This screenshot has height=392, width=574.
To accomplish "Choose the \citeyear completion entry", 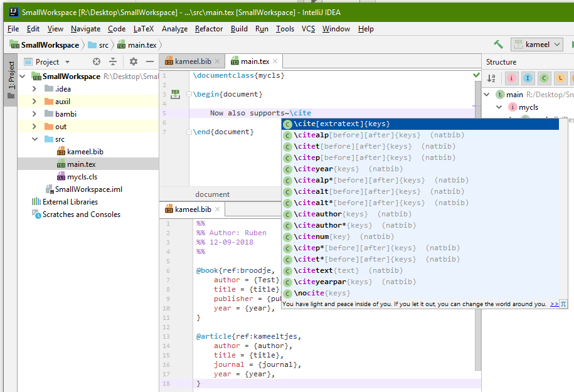I will [x=420, y=169].
